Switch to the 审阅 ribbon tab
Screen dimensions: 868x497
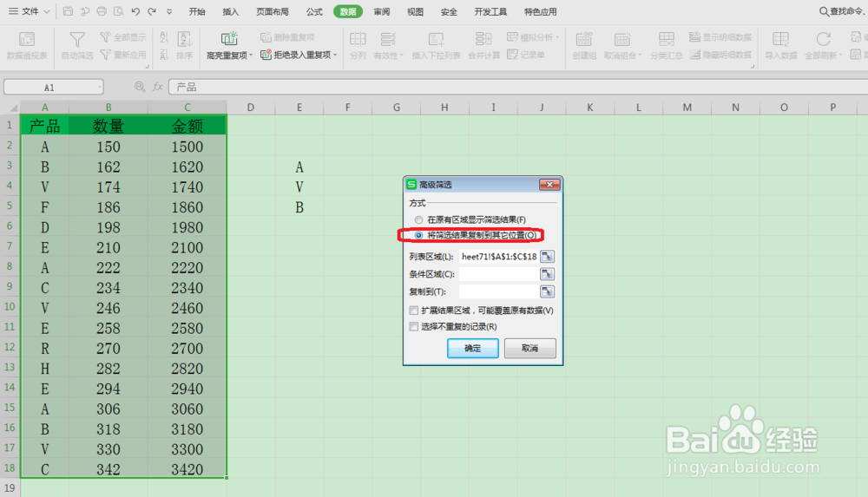(381, 11)
